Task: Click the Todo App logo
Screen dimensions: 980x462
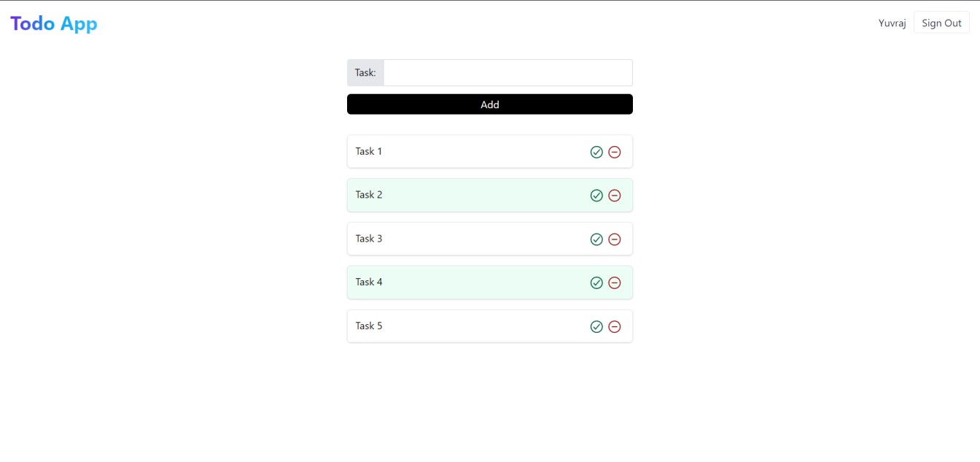Action: [x=54, y=23]
